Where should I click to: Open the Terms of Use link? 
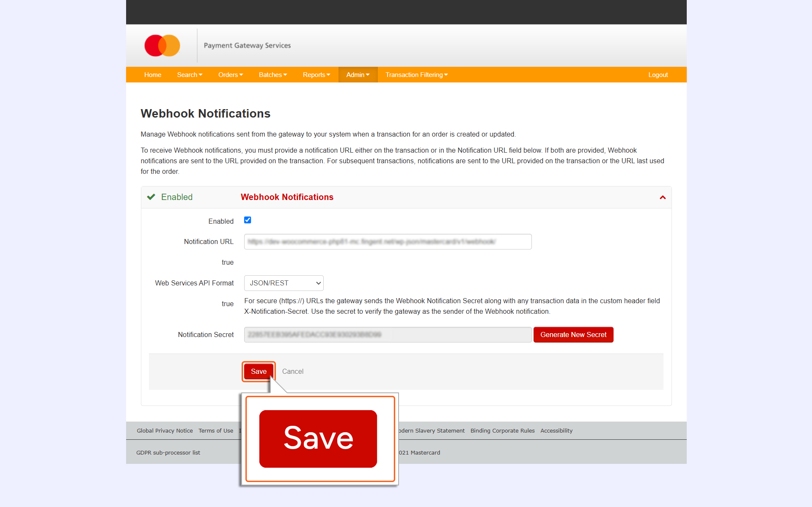216,431
